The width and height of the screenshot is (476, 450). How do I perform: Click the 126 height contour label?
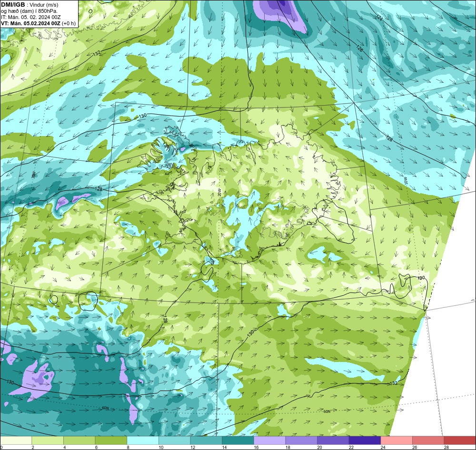click(359, 48)
